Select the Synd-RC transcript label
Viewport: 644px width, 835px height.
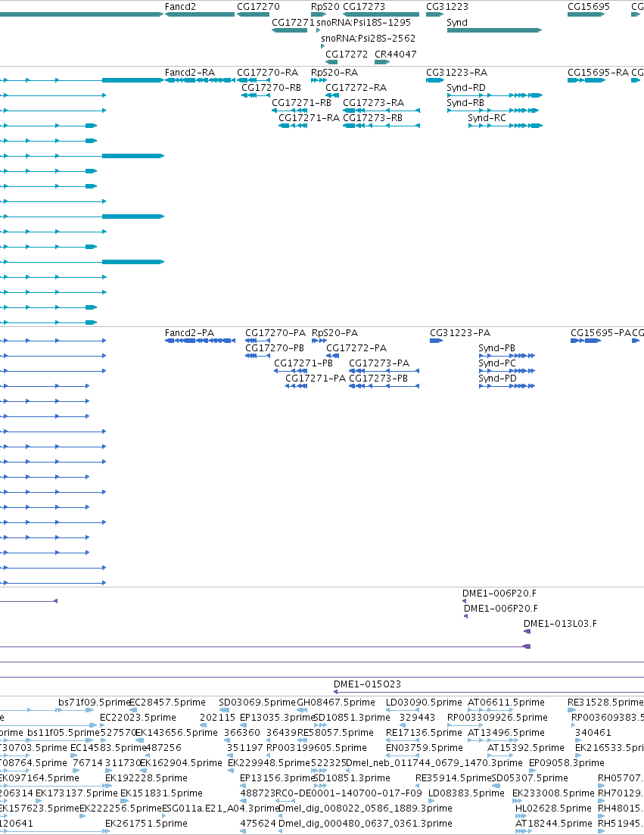487,118
